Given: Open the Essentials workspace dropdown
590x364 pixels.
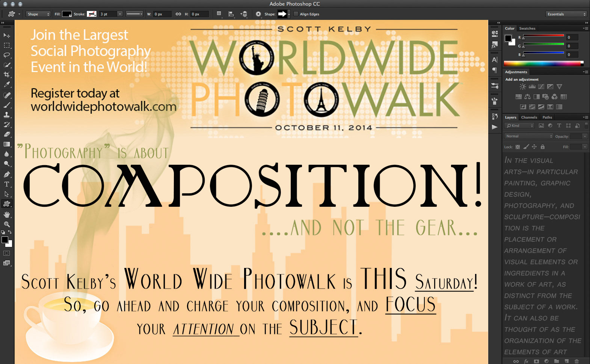Looking at the screenshot, I should 566,14.
